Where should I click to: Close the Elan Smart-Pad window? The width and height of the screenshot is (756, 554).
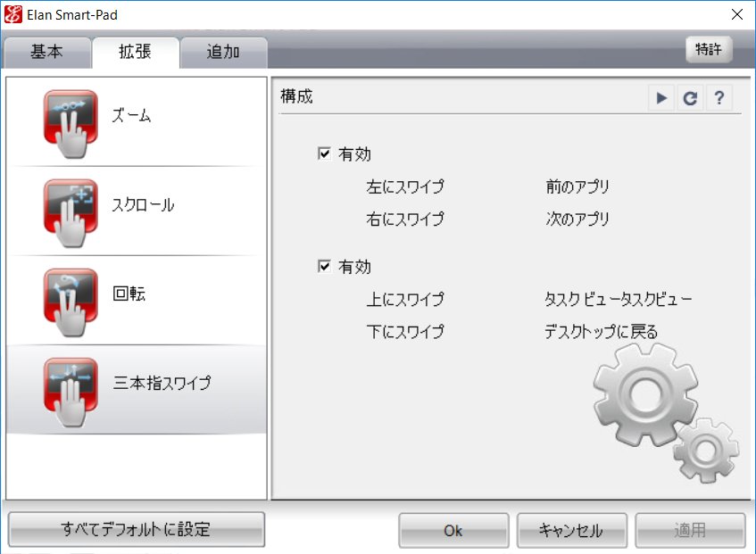pyautogui.click(x=736, y=14)
